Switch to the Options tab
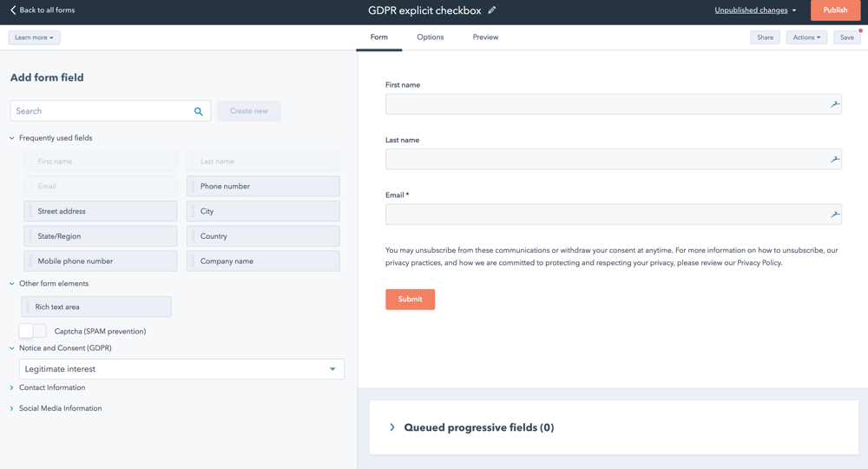Screen dimensions: 868x469 tap(430, 37)
